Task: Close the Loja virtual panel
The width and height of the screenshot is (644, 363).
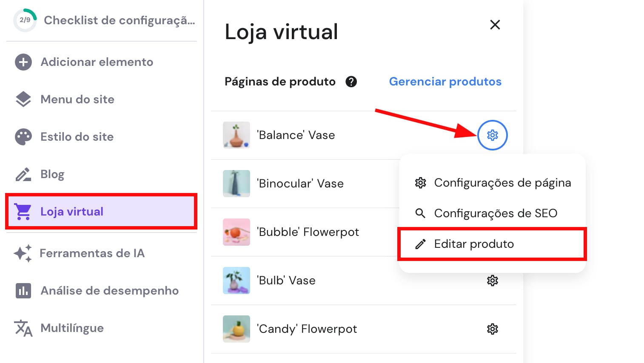Action: tap(495, 25)
